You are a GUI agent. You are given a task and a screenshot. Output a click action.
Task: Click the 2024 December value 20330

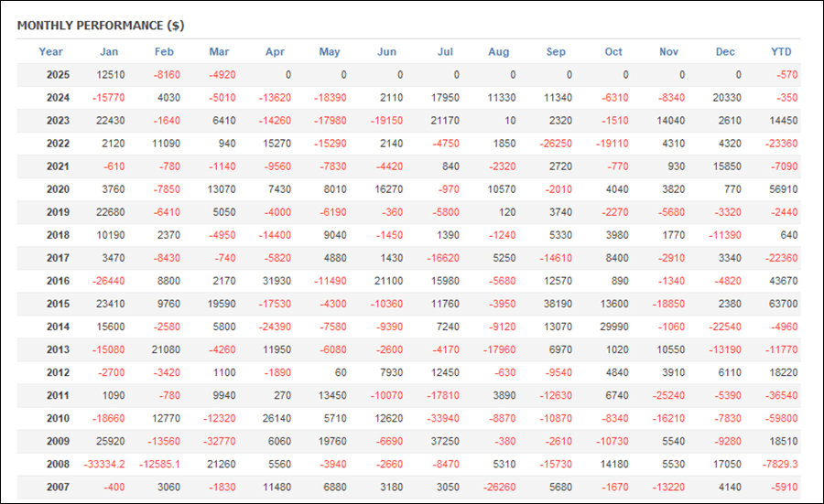[727, 98]
